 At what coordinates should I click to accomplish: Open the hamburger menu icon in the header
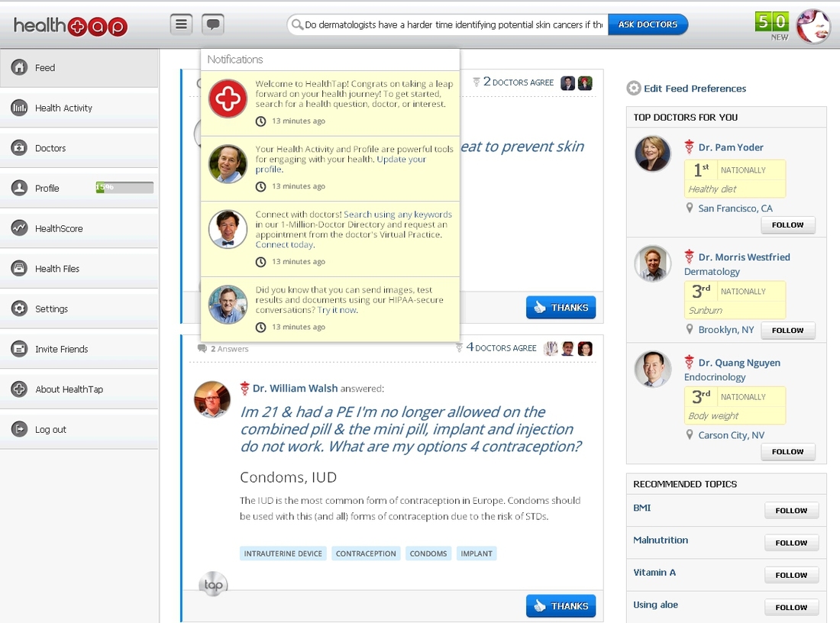tap(181, 24)
